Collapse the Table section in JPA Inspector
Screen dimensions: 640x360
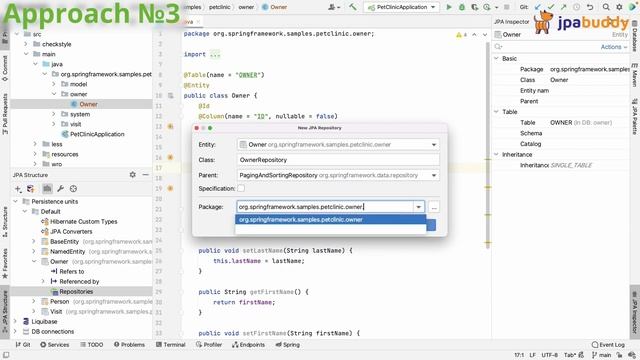(496, 111)
